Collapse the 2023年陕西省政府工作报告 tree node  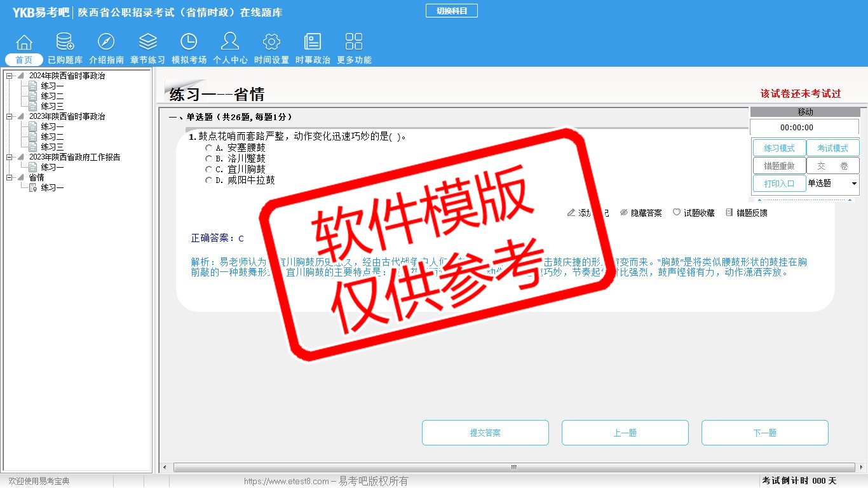pyautogui.click(x=10, y=158)
